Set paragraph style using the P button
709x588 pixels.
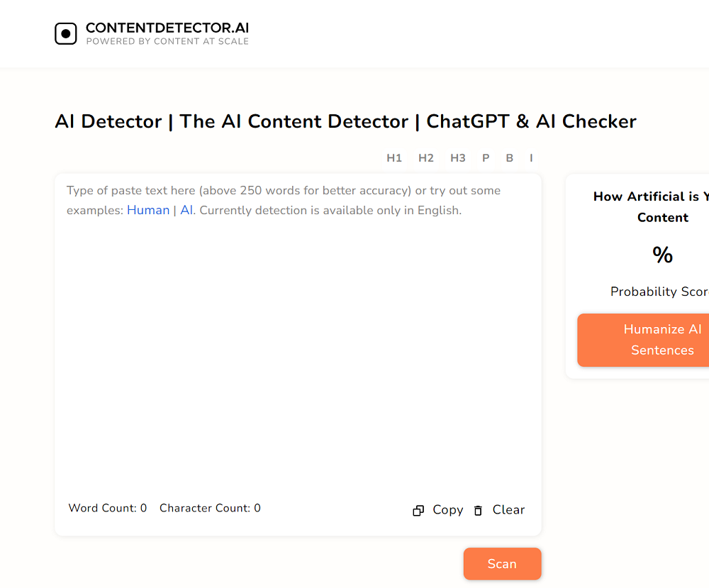(x=485, y=158)
